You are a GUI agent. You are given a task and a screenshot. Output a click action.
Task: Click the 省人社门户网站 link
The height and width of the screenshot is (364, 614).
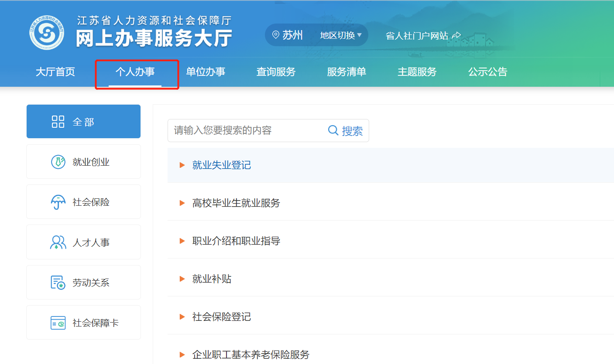pos(417,36)
